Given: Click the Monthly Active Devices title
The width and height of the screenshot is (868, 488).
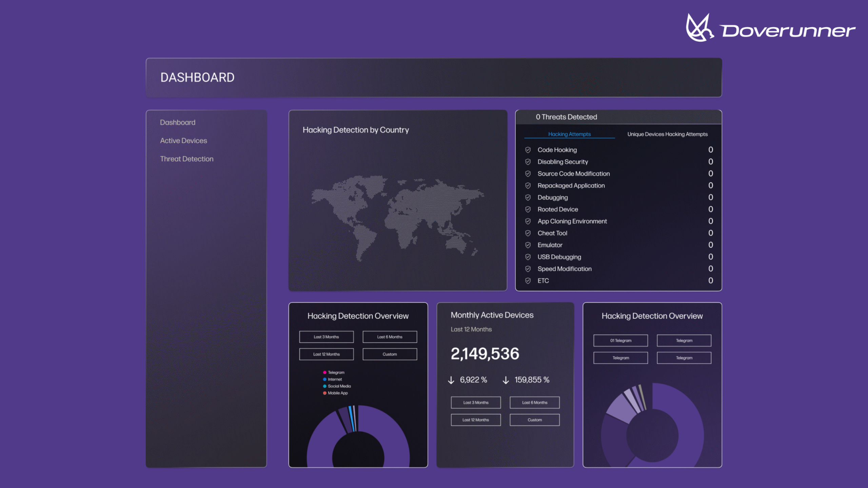Looking at the screenshot, I should [492, 315].
